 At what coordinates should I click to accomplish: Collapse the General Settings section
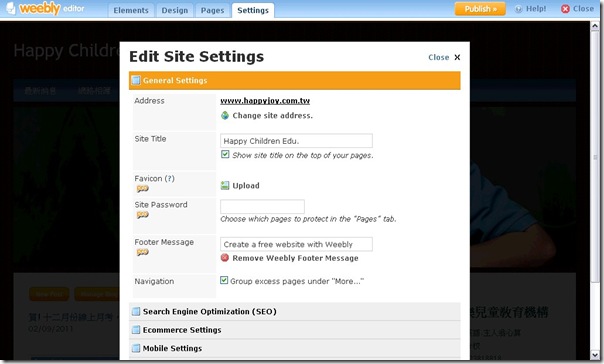294,81
